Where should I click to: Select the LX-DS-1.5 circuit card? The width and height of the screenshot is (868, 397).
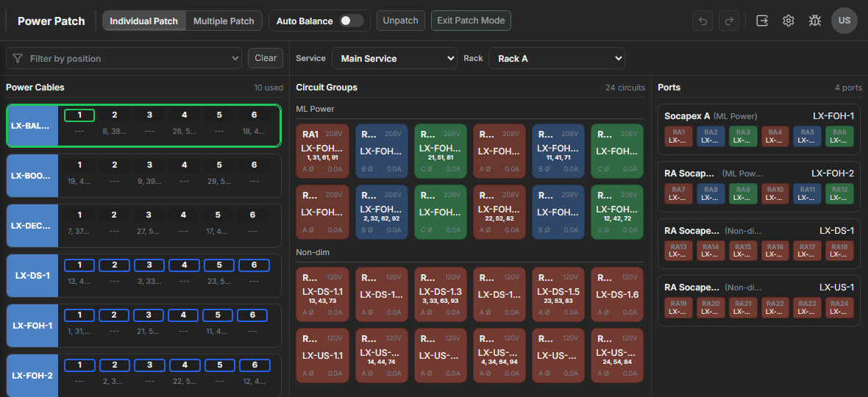coord(558,294)
